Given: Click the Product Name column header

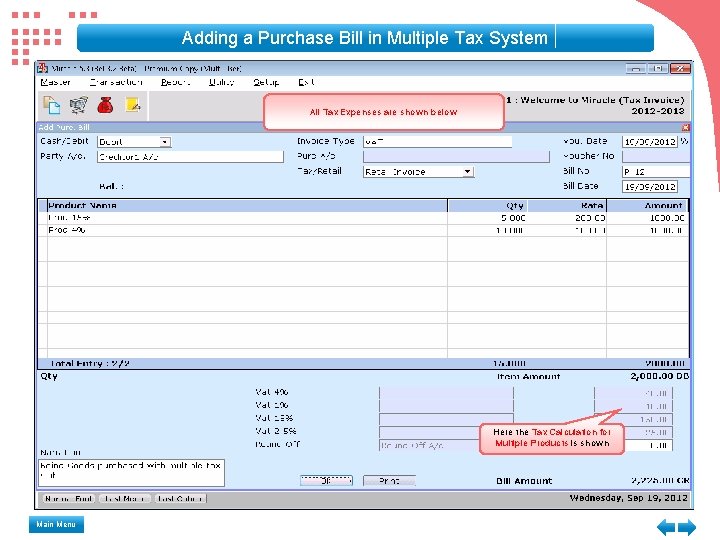Looking at the screenshot, I should click(x=248, y=205).
